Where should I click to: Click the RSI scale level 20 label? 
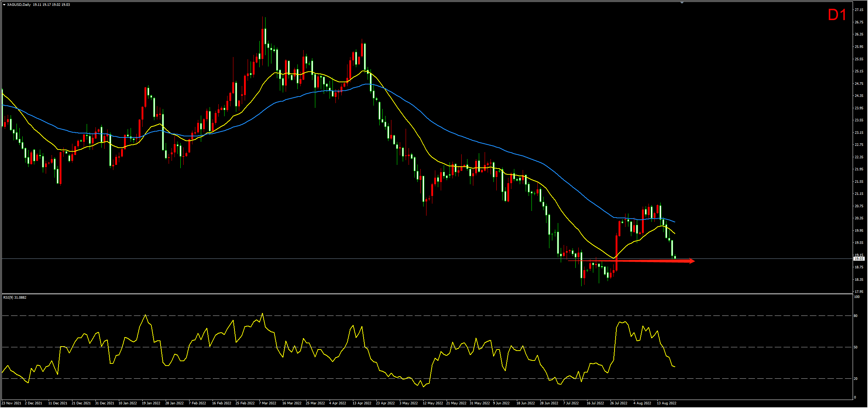point(856,379)
